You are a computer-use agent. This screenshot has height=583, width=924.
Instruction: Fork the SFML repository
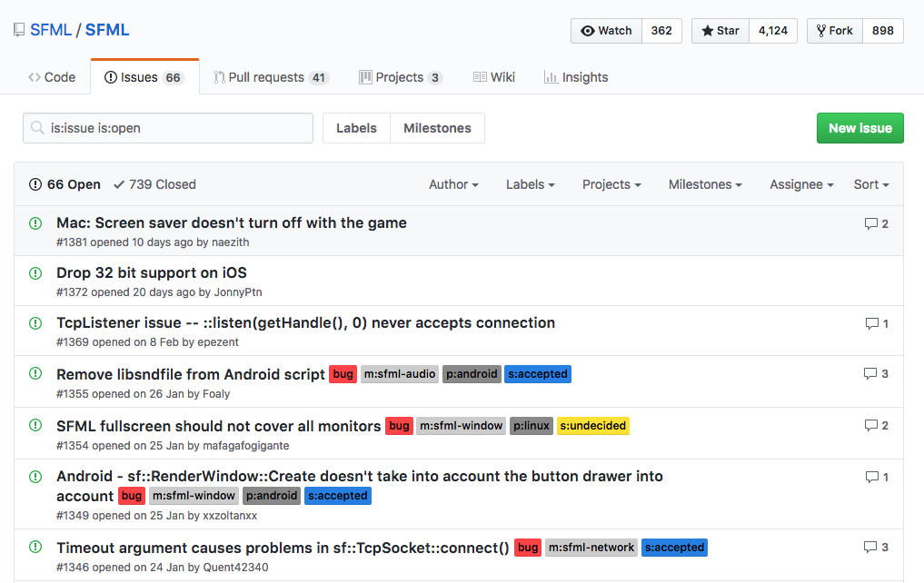834,31
